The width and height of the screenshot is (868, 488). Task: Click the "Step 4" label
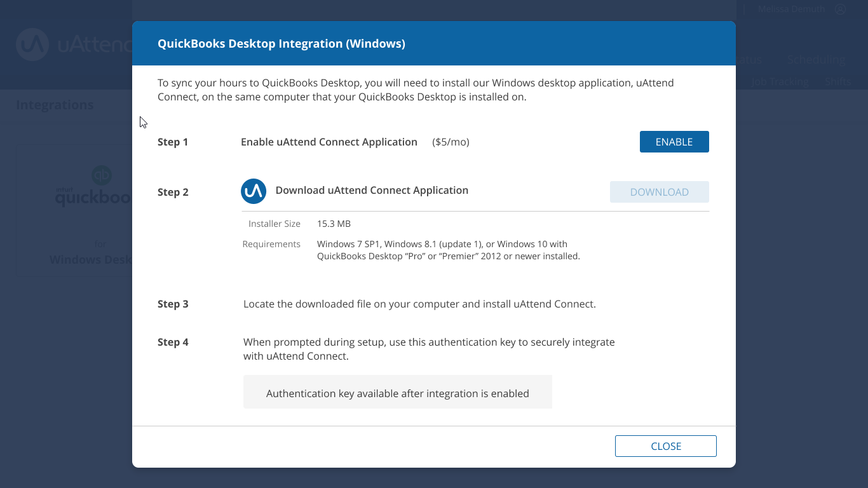click(173, 342)
